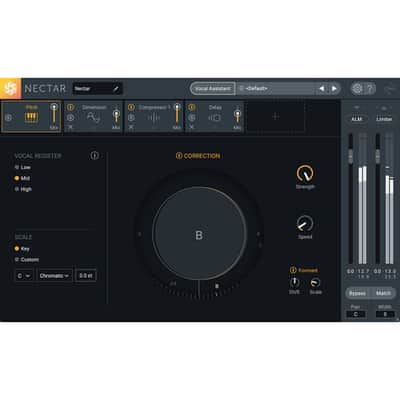
Task: Click the top-right iZotope wave icon
Action: coord(389,89)
